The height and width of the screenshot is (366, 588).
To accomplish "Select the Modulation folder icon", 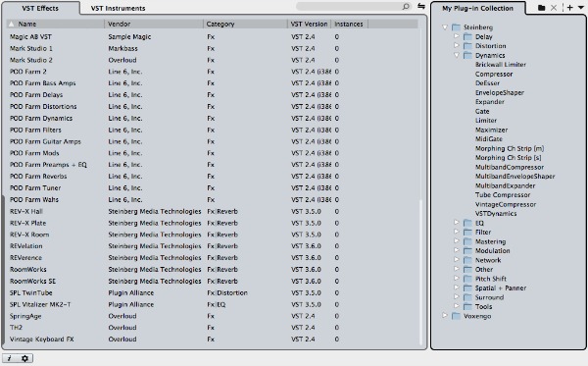I will 467,251.
